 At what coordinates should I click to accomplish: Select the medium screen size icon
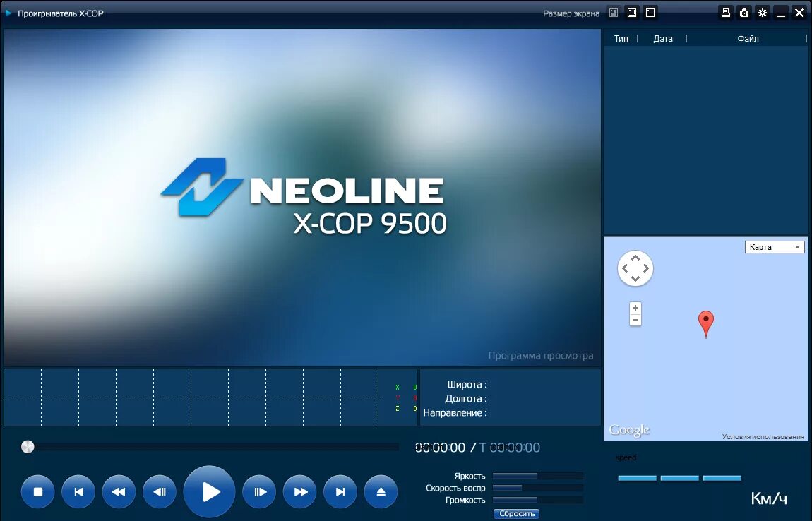tap(632, 13)
